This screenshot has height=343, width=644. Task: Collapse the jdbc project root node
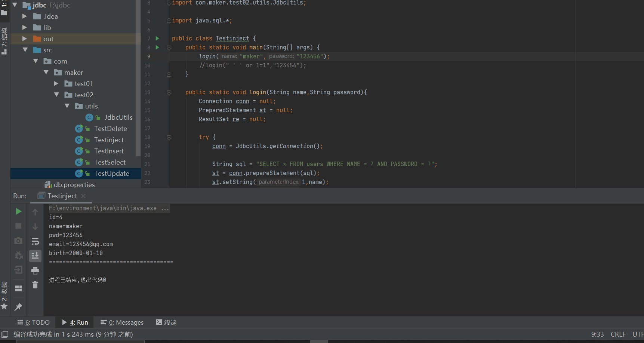(15, 5)
